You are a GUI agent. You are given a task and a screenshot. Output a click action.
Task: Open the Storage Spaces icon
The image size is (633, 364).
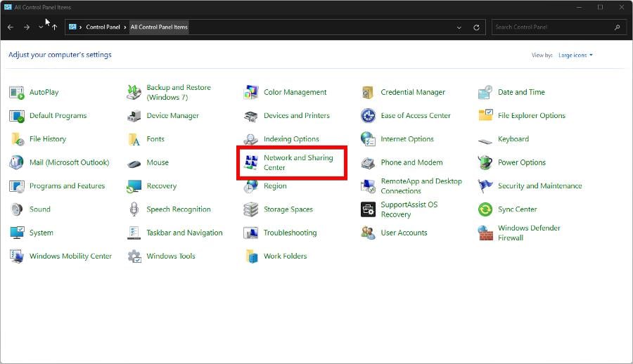(250, 209)
